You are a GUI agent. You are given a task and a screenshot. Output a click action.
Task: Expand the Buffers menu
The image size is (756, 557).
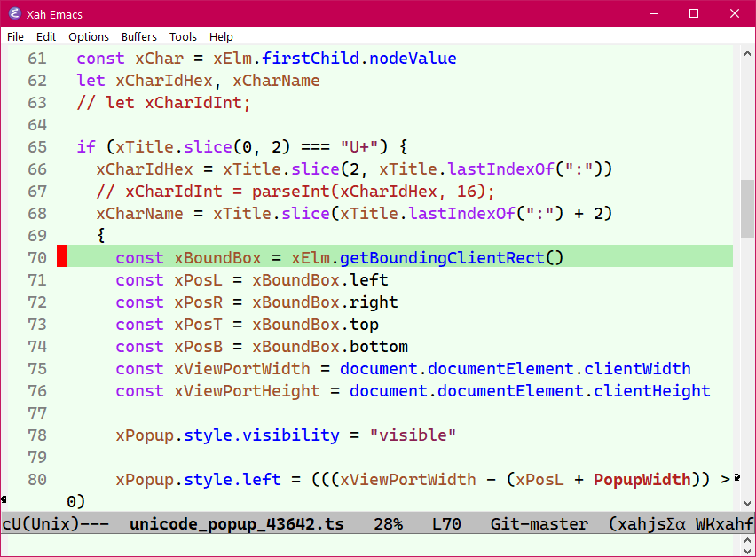139,36
